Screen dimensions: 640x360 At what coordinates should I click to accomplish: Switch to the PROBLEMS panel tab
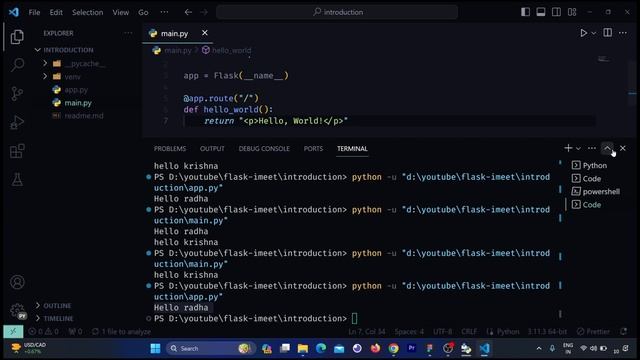[x=170, y=149]
